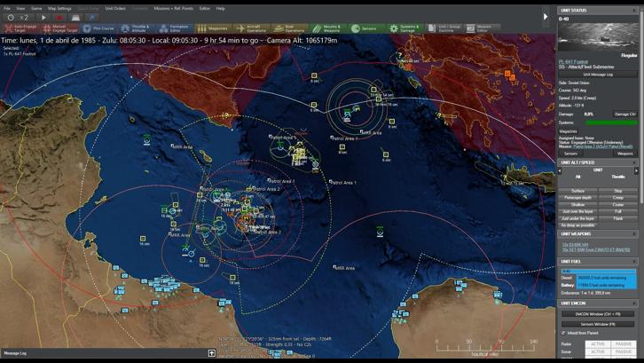This screenshot has height=363, width=644.
Task: Open Aircraft Operations
Action: pos(251,28)
